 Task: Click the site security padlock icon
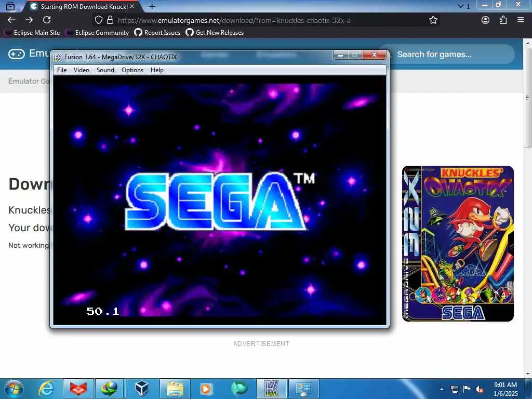110,20
